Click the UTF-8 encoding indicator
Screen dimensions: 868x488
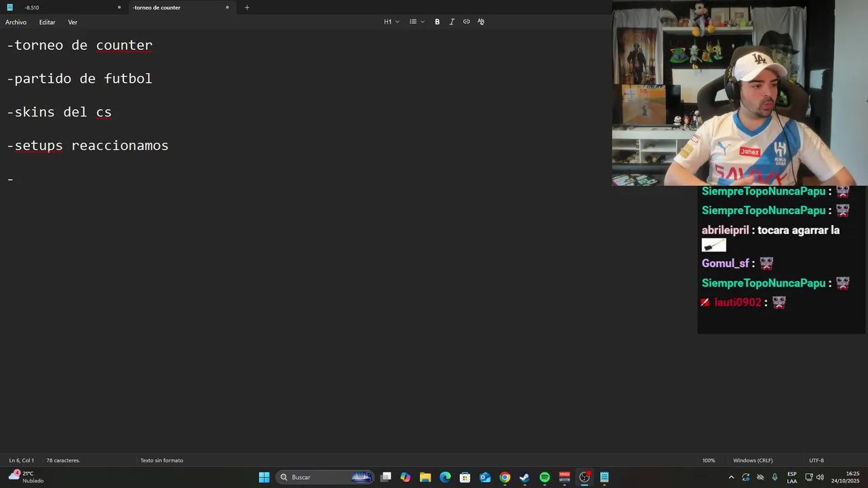(816, 460)
